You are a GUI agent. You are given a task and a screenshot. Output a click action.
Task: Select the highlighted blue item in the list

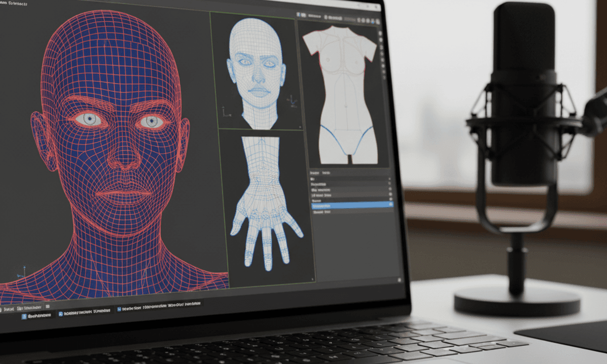pyautogui.click(x=349, y=205)
